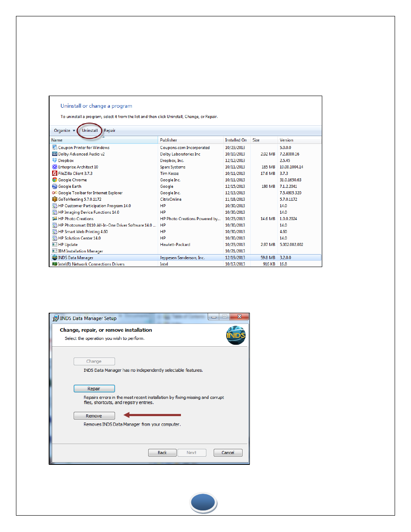Image resolution: width=411 pixels, height=532 pixels.
Task: Click the IBM Installation Manager icon
Action: 55,251
